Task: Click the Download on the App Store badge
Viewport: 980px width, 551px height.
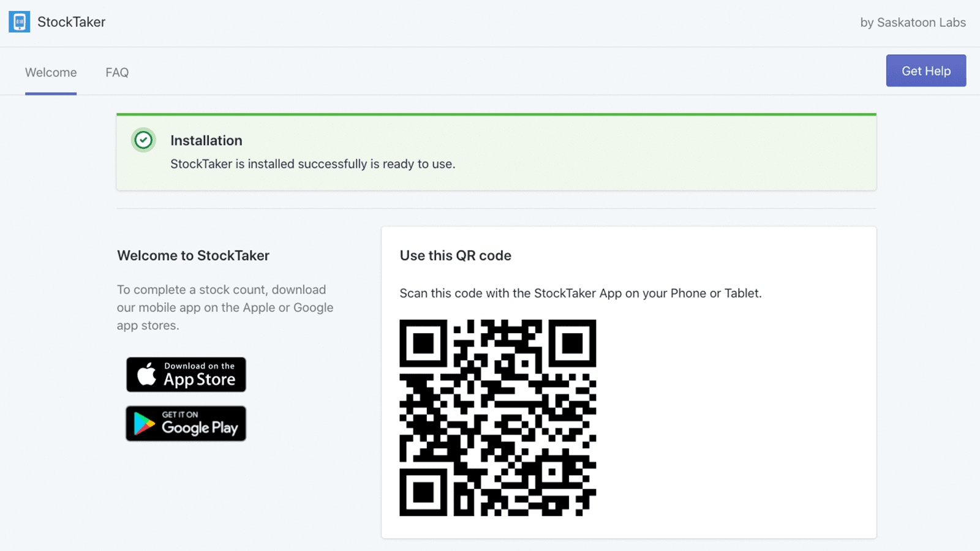Action: click(186, 374)
